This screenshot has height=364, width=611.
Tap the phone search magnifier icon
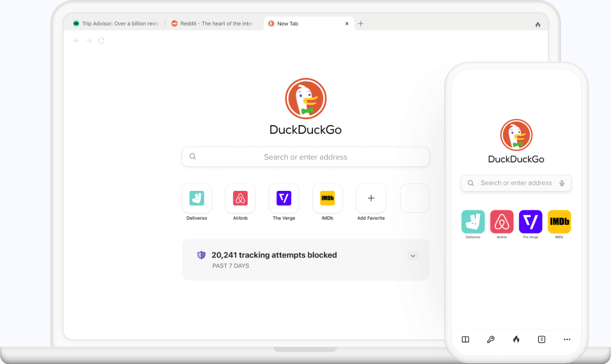pos(471,183)
